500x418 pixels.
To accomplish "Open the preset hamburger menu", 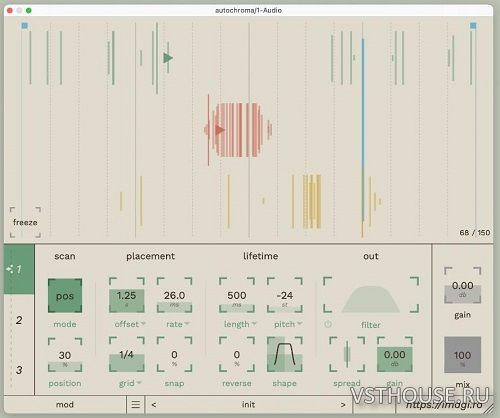I will click(x=136, y=405).
